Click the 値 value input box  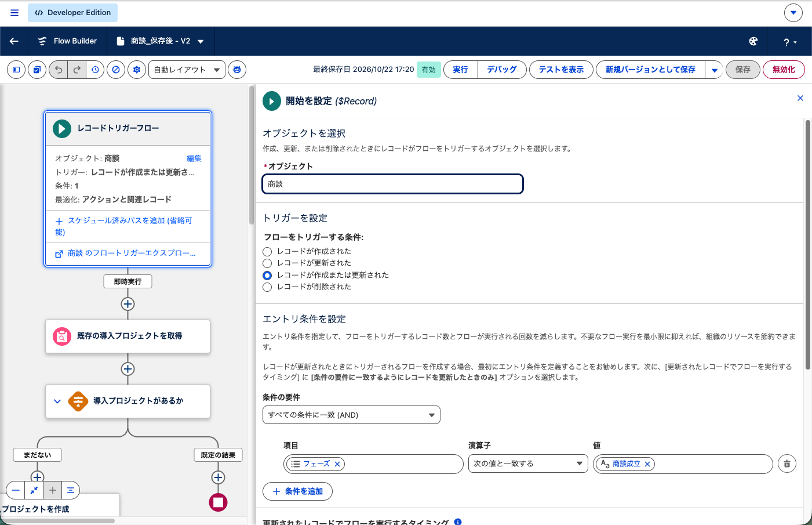pyautogui.click(x=683, y=464)
